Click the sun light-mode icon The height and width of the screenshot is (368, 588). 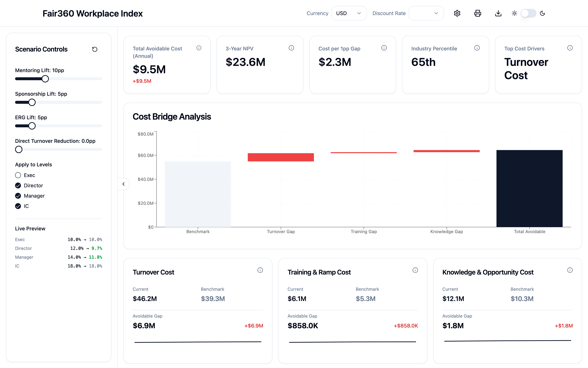(x=514, y=13)
